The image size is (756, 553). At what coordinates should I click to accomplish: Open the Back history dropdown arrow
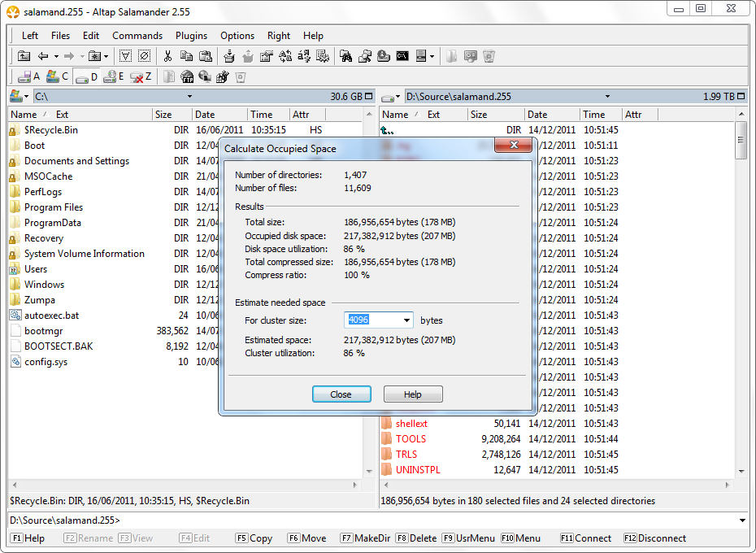56,56
